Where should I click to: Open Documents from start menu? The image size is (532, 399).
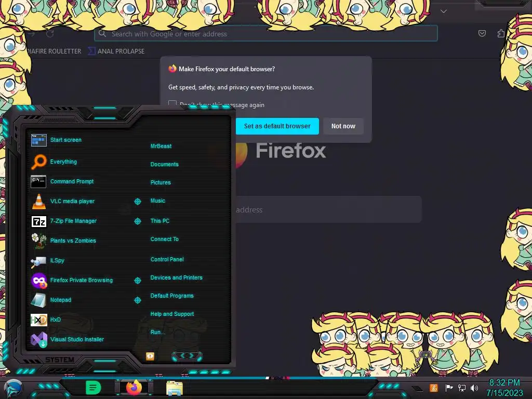(x=165, y=164)
